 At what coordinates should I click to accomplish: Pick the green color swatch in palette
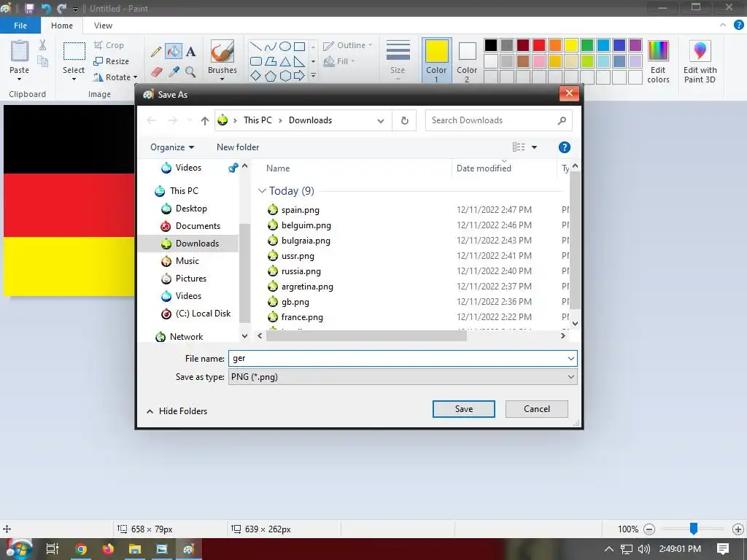coord(587,45)
